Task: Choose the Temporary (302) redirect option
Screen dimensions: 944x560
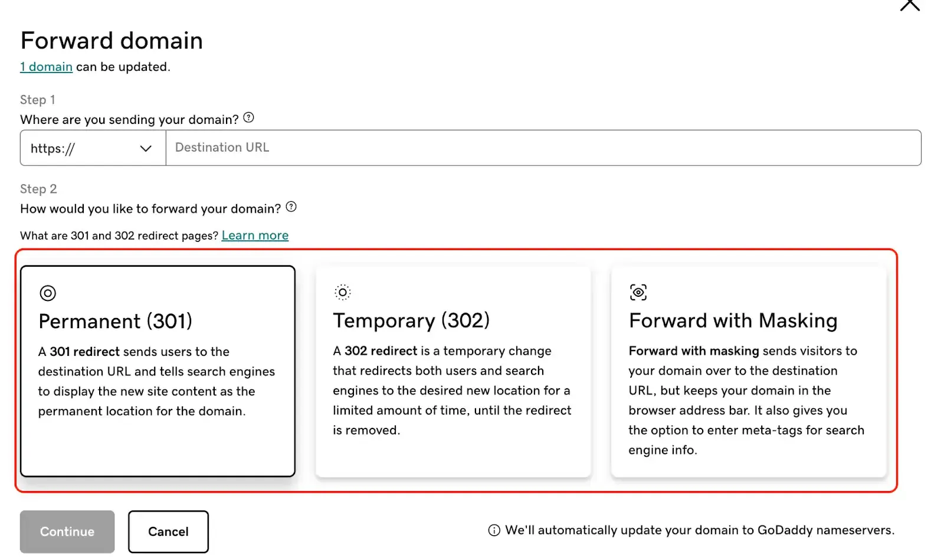Action: pos(453,371)
